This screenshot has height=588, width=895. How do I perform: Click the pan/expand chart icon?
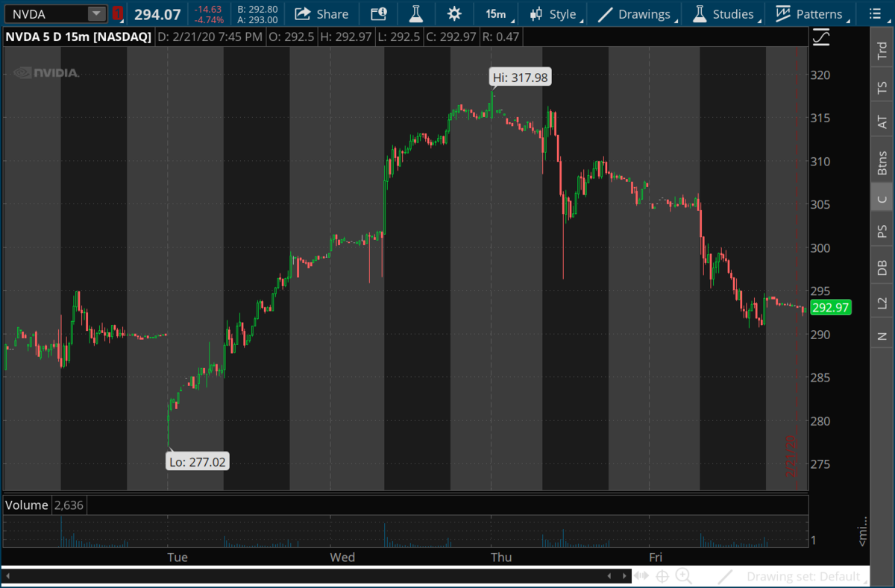click(641, 576)
